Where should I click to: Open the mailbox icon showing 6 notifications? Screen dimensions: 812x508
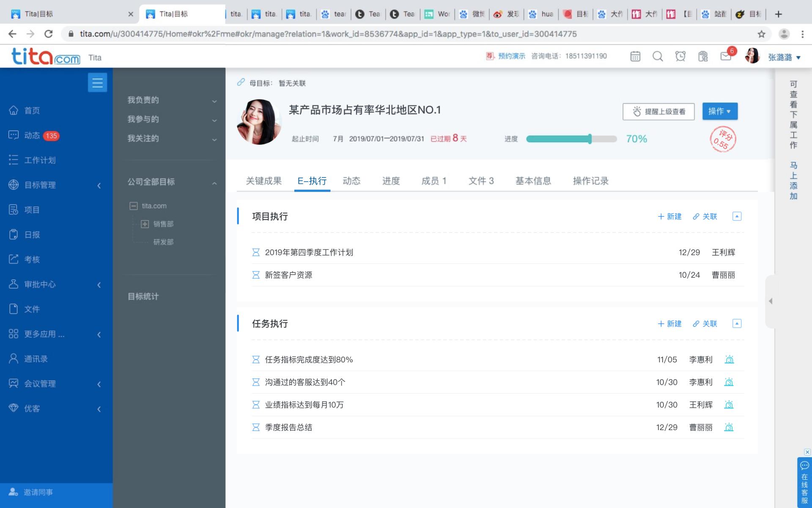click(727, 56)
